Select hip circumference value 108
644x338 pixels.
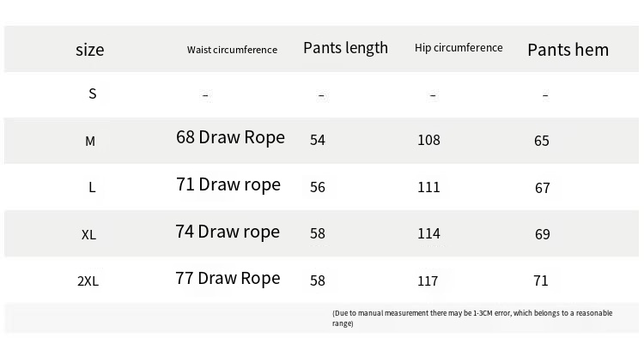point(428,141)
